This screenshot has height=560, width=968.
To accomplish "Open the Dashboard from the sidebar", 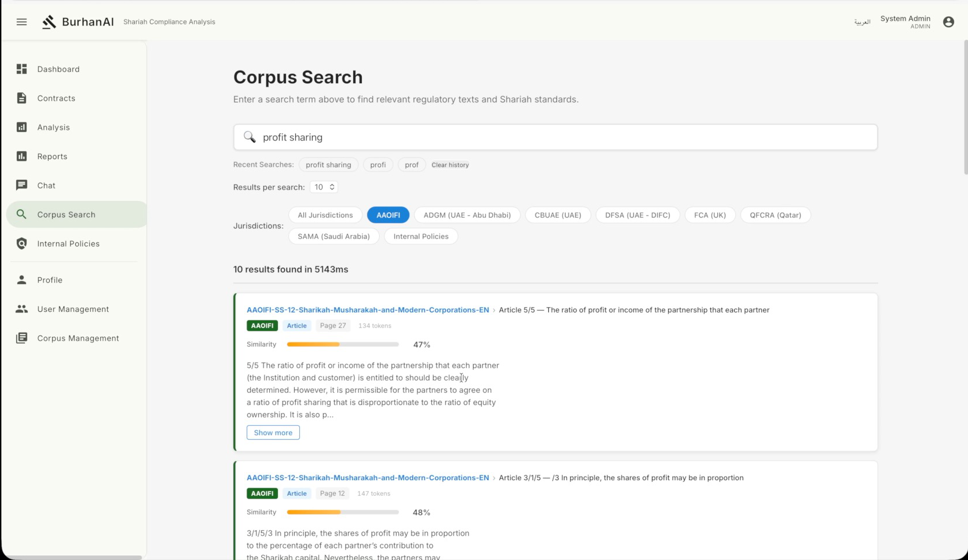I will (x=58, y=69).
